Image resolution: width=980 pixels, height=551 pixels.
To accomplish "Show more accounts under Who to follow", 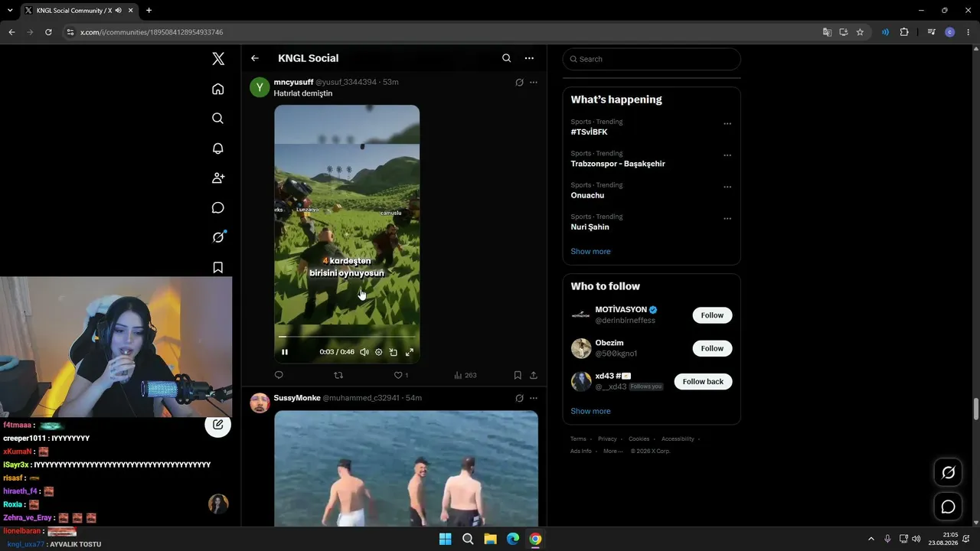I will (590, 411).
